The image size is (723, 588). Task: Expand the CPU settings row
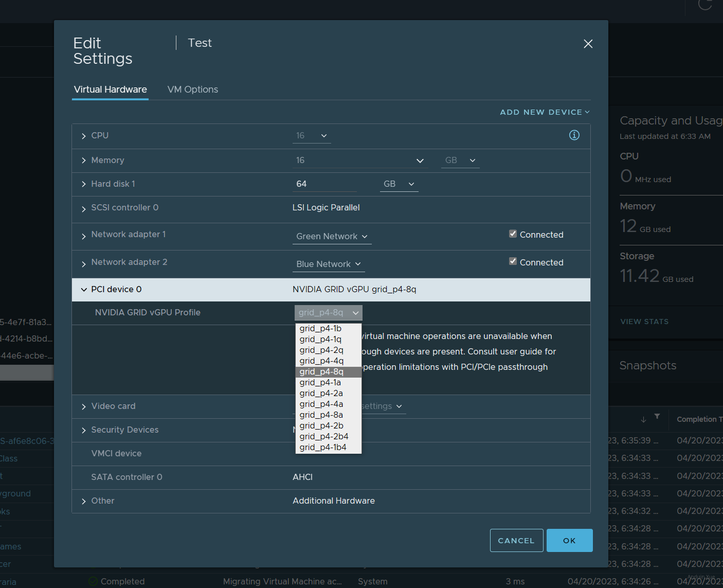coord(84,136)
